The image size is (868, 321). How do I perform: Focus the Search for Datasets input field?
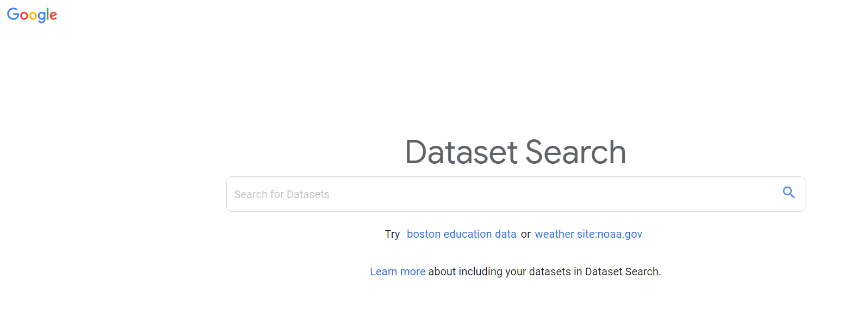tap(500, 194)
